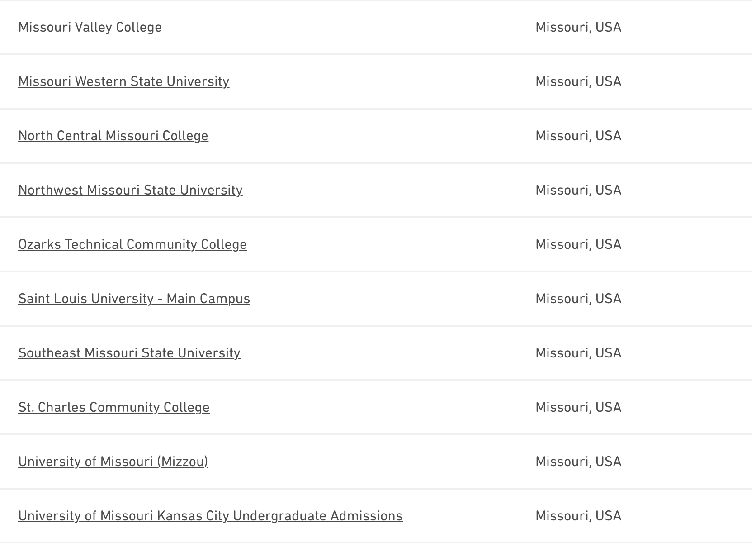
Task: Open University of Missouri (Mizzou) link
Action: [x=113, y=462]
